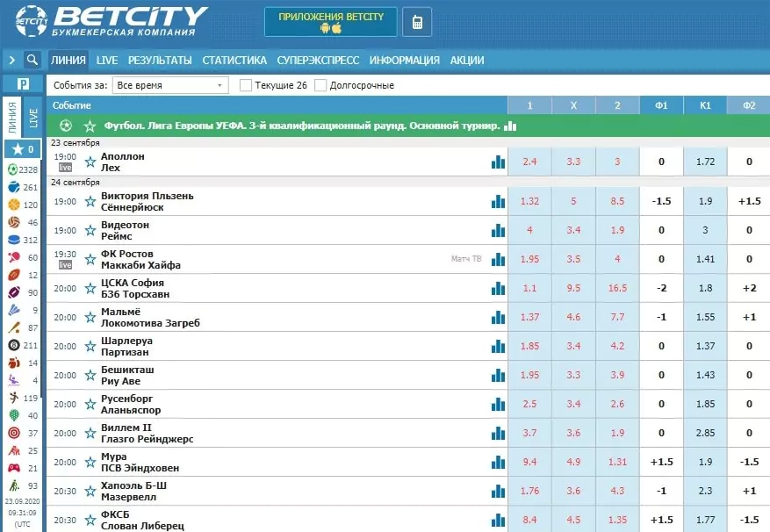Open the ИНФОРМАЦИЯ link
770x532 pixels.
(405, 60)
